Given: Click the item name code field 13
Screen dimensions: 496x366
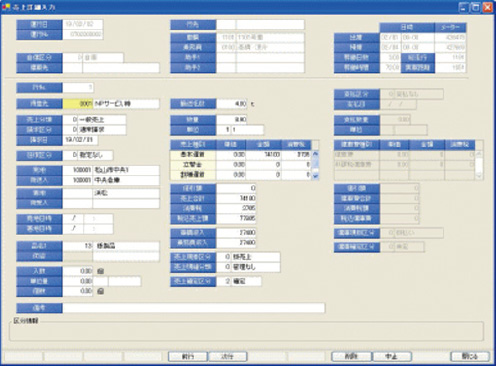Looking at the screenshot, I should [x=77, y=246].
